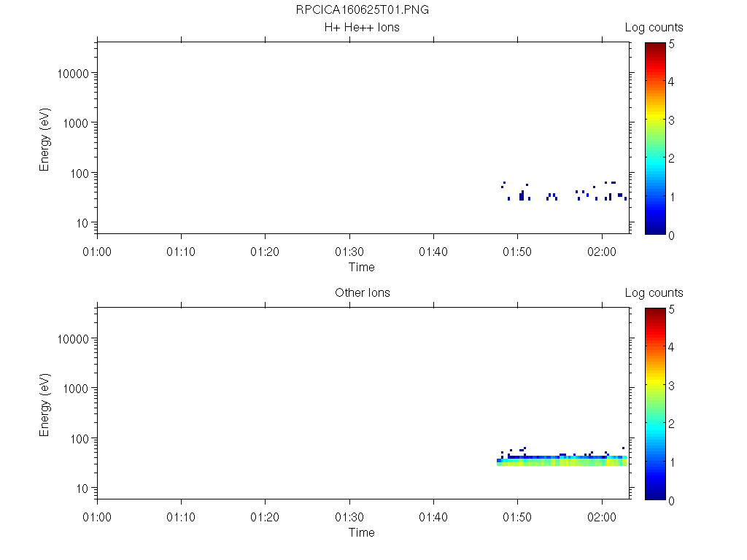Click the 5 label on top colorbar
This screenshot has width=747, height=560.
pos(672,44)
